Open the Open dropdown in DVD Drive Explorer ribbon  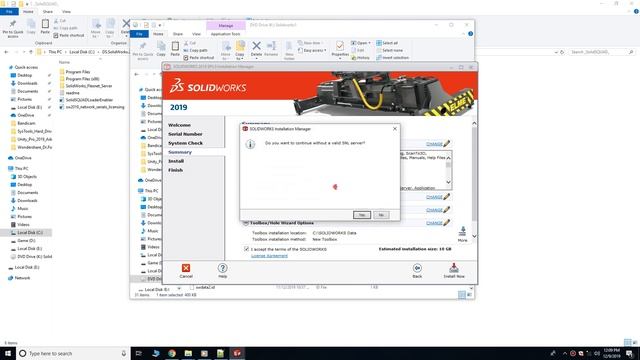click(361, 43)
